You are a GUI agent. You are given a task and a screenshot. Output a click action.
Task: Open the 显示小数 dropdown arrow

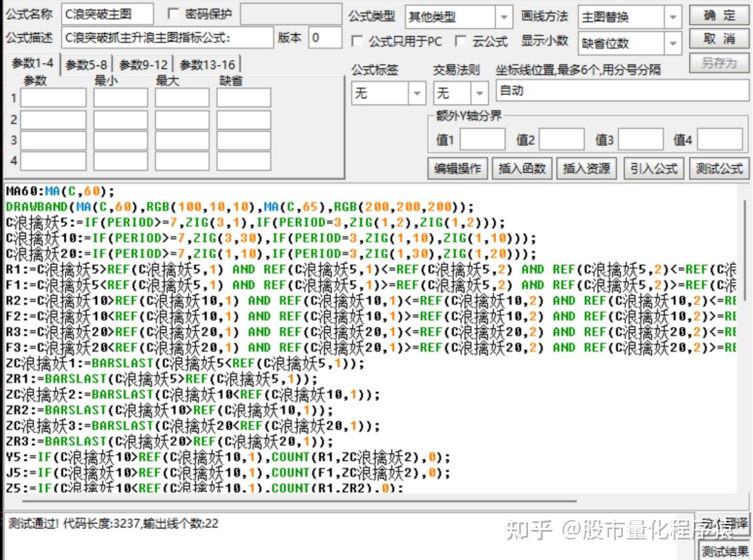click(673, 44)
